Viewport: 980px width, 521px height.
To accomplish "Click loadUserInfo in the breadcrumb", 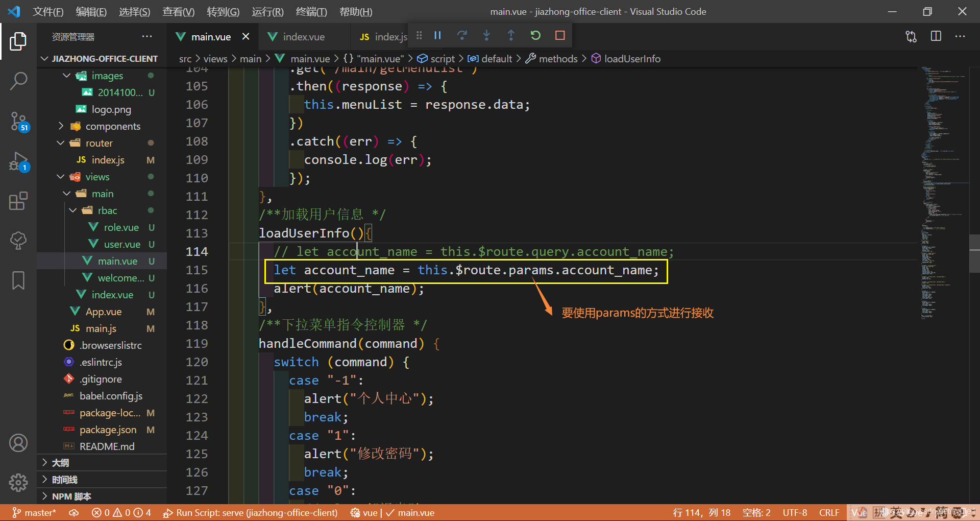I will (632, 59).
